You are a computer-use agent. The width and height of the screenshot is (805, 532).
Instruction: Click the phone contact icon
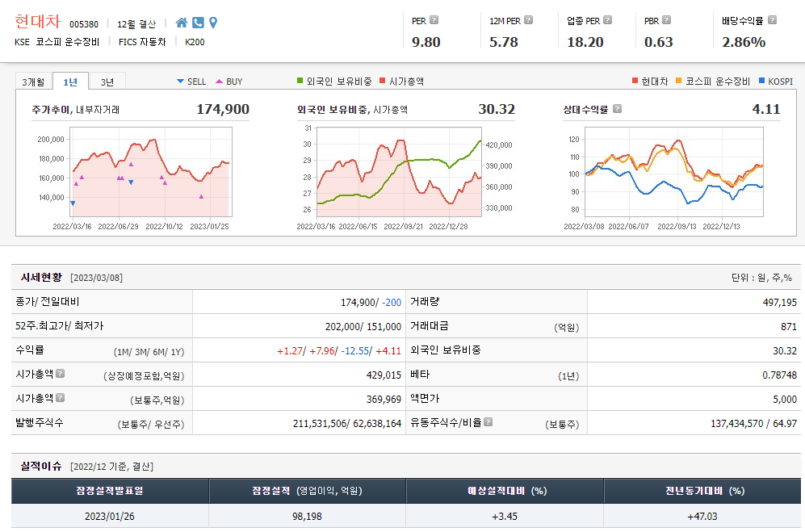198,23
